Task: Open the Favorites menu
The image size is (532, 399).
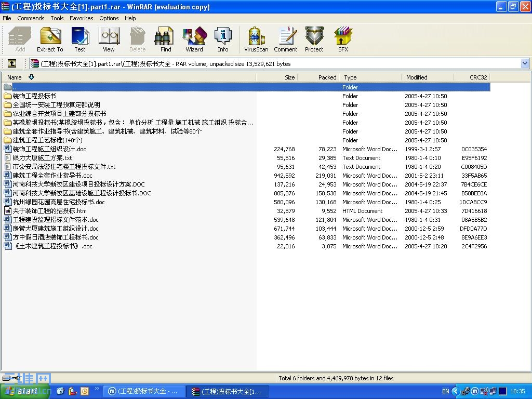Action: 82,18
